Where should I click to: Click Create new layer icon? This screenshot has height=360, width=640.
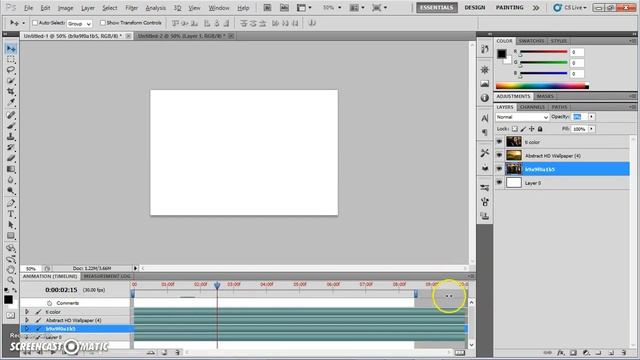[611, 353]
